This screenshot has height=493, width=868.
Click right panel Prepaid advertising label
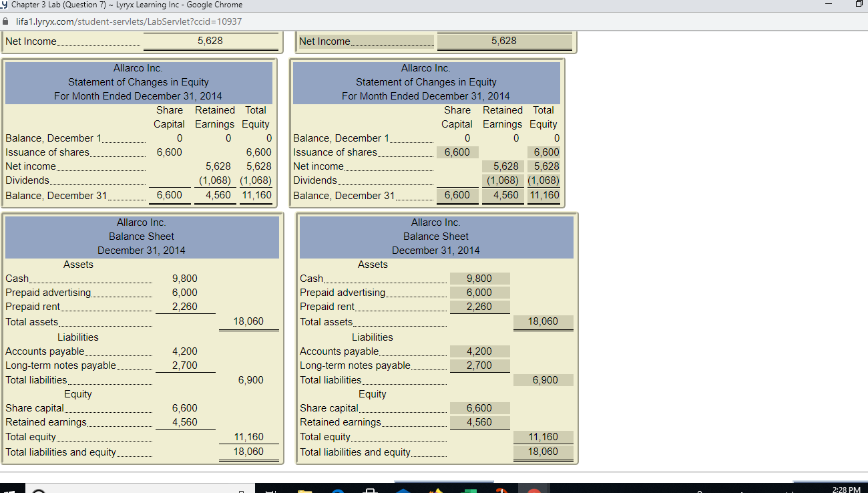point(343,293)
